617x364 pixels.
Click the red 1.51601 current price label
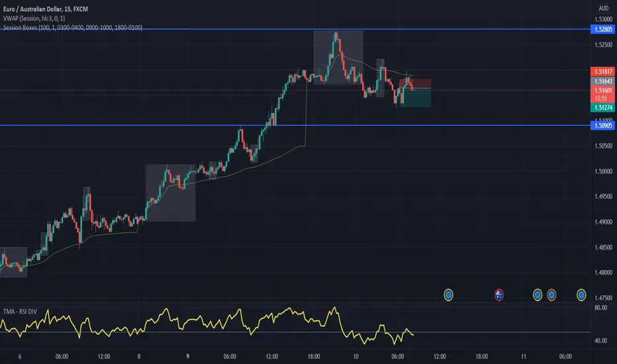click(x=602, y=91)
